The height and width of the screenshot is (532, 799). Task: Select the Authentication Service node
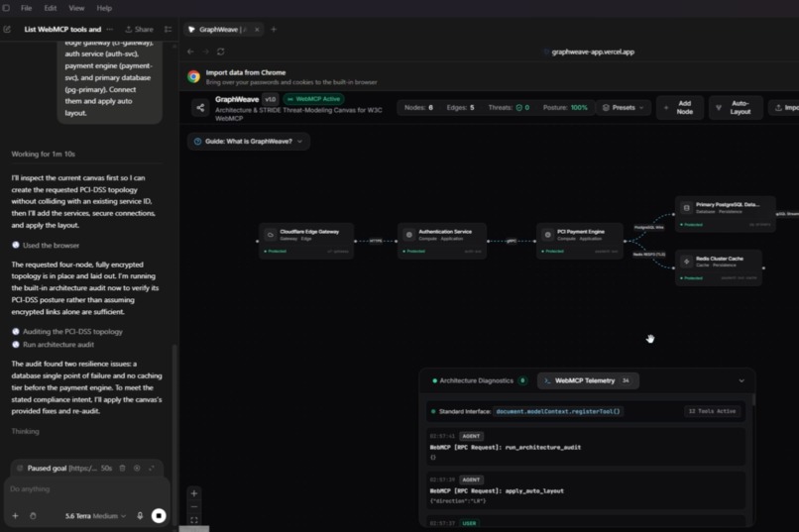point(442,241)
